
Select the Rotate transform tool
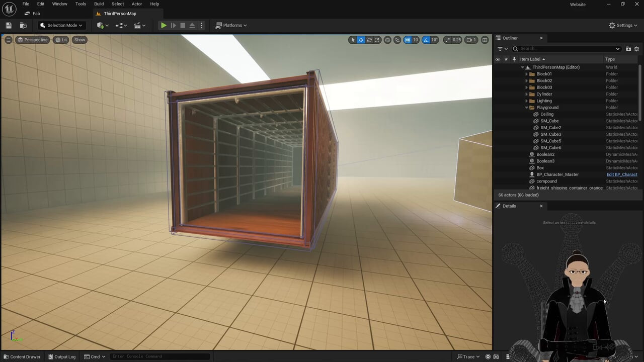369,40
